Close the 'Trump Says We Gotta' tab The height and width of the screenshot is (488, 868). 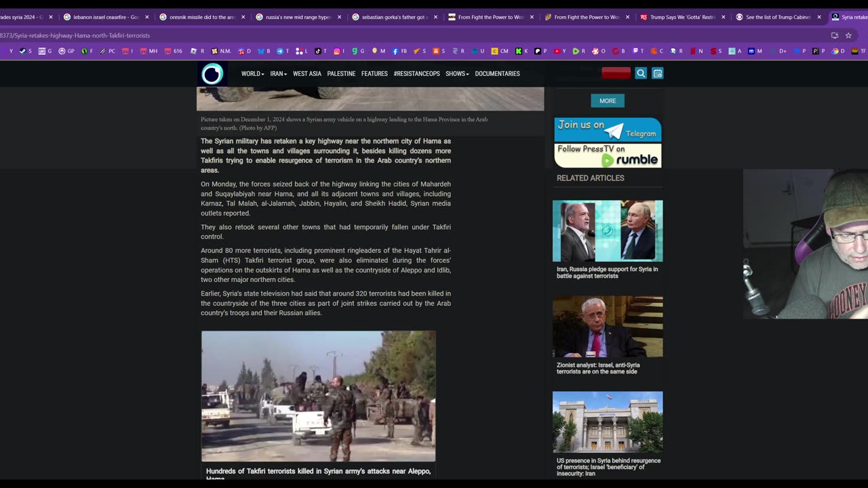(x=724, y=17)
